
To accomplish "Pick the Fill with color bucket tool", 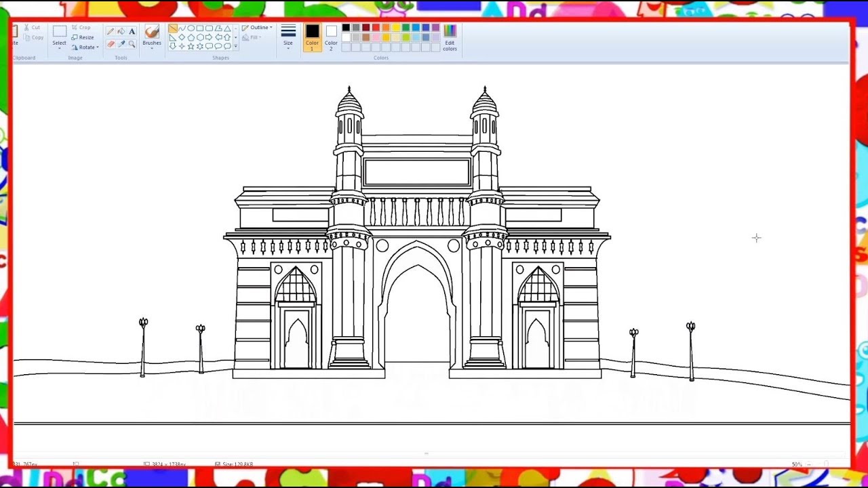I will (x=121, y=31).
